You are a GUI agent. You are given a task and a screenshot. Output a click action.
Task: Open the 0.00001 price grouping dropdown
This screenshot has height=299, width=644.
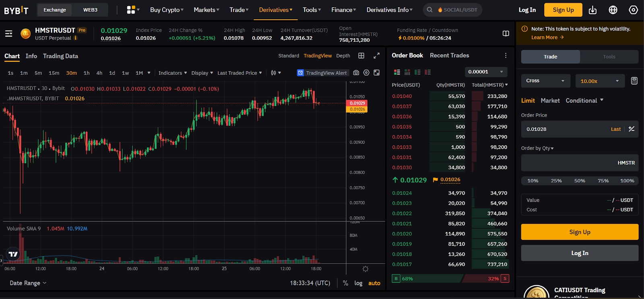tap(486, 72)
